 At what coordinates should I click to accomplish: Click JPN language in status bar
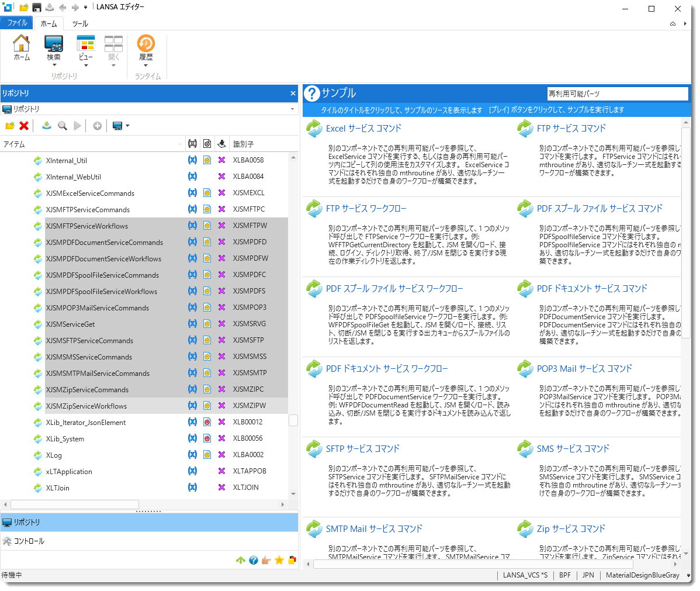point(588,575)
